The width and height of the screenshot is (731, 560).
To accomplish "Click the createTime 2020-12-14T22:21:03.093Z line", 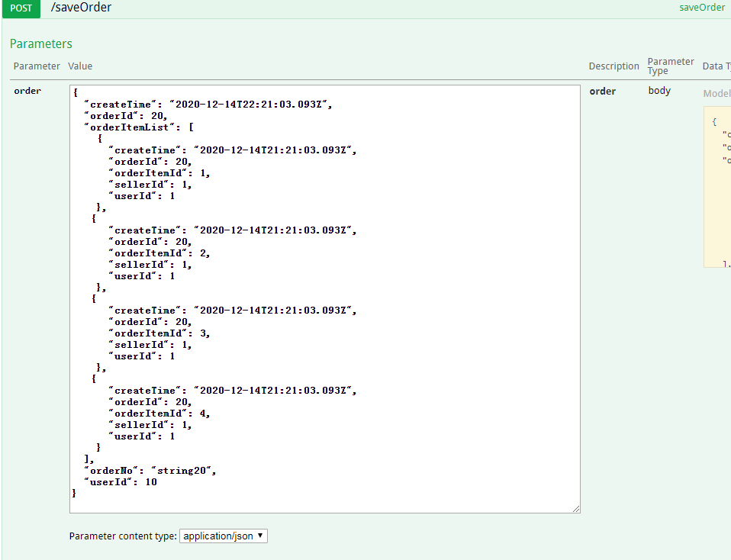I will 208,105.
